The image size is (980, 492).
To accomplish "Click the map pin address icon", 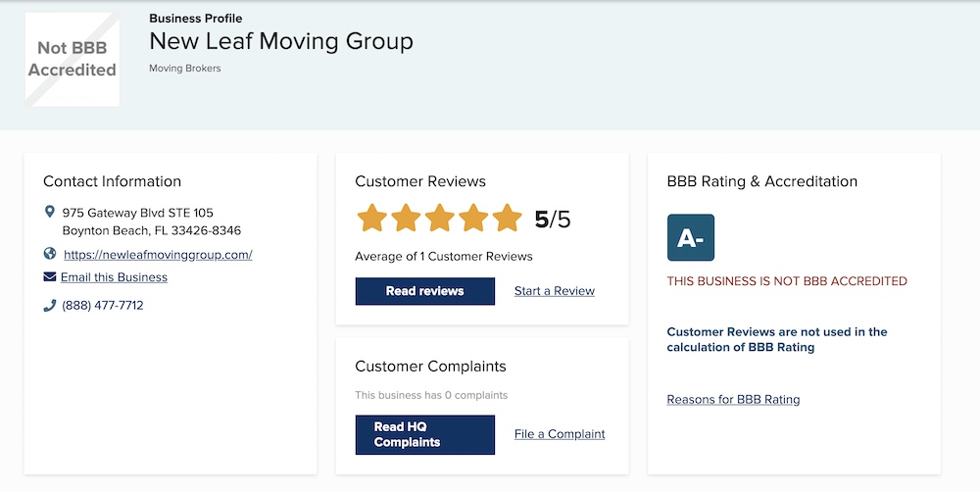I will tap(49, 212).
